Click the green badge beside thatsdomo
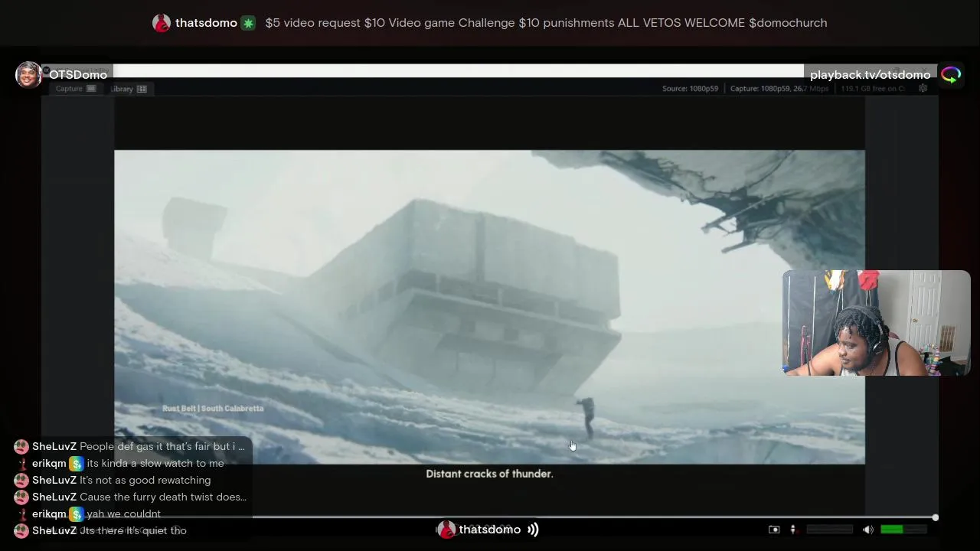Image resolution: width=980 pixels, height=551 pixels. [248, 23]
